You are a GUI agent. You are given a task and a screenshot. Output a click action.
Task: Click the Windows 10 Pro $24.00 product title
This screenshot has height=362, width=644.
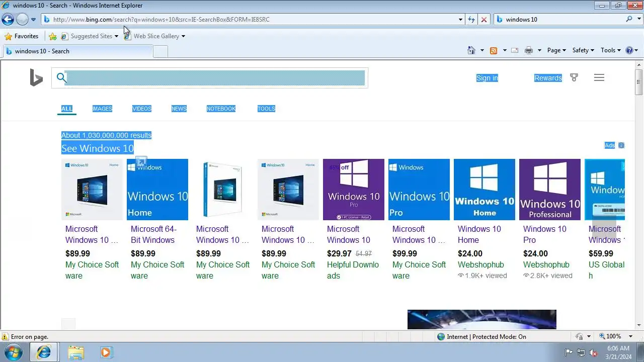[544, 234]
